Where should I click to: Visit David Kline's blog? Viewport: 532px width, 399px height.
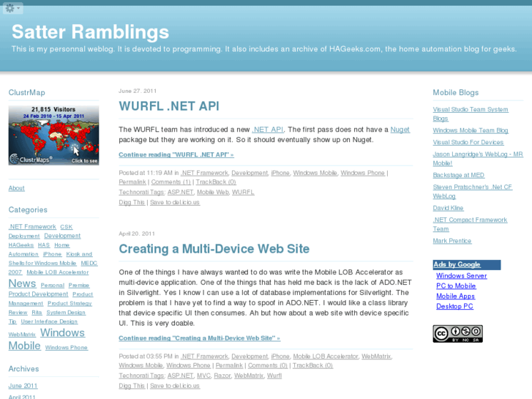pos(448,208)
